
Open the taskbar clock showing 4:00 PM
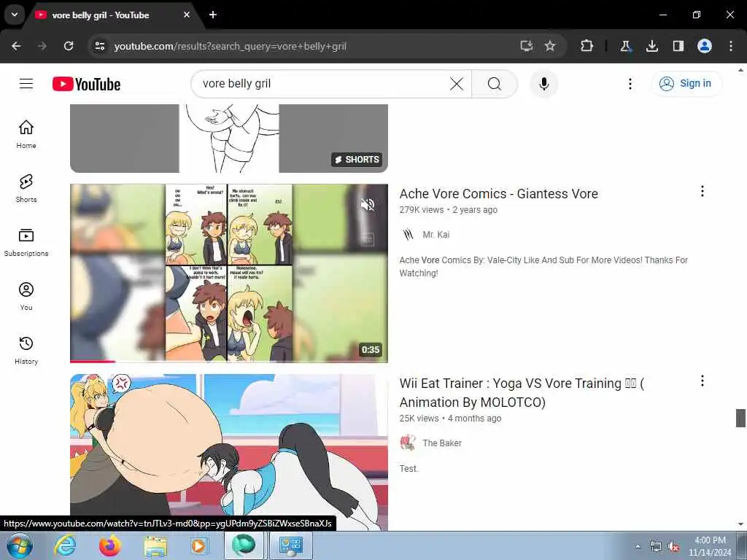pos(710,546)
